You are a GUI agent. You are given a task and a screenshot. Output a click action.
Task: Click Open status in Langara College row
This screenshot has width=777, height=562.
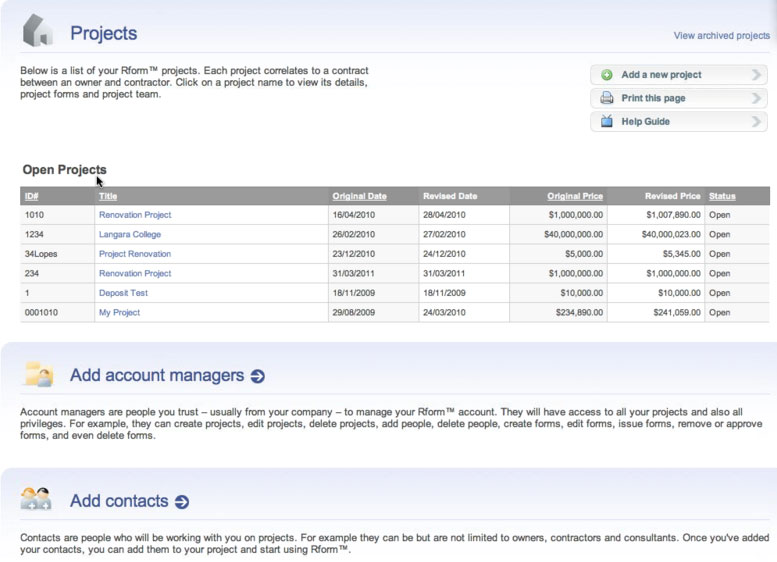click(x=720, y=234)
